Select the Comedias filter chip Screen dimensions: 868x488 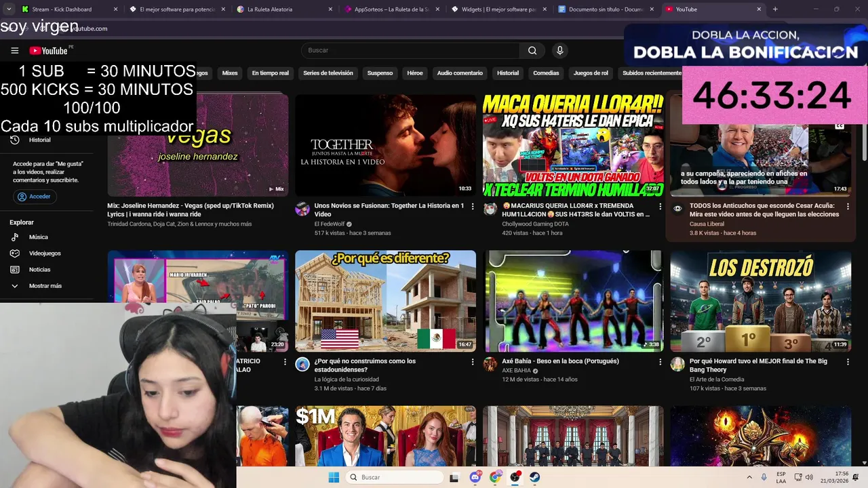tap(546, 73)
